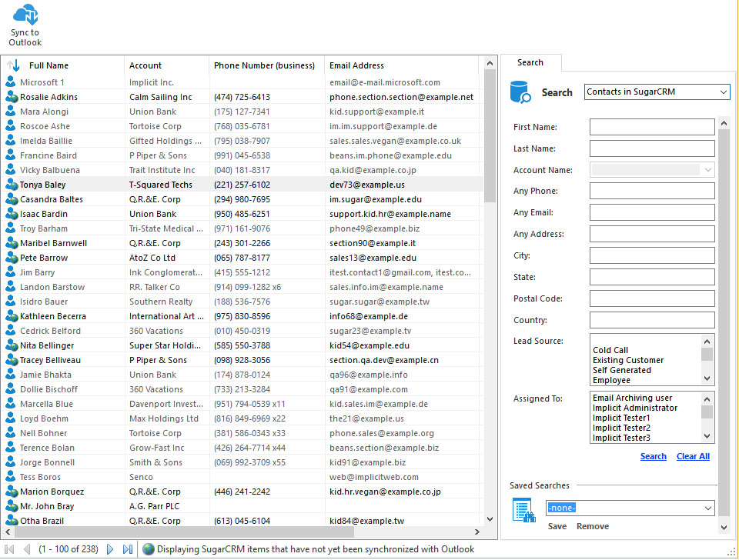Click the globe status bar icon

click(x=149, y=549)
